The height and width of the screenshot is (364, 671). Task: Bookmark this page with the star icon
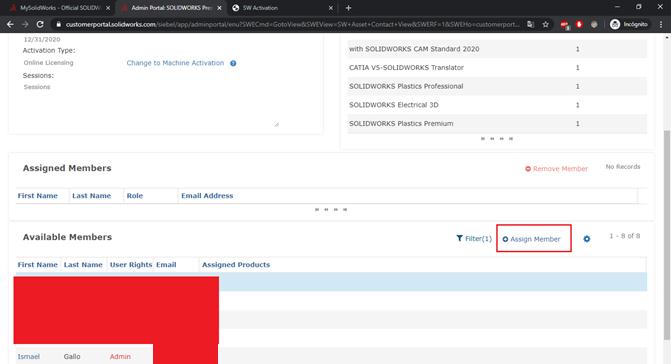pyautogui.click(x=546, y=24)
